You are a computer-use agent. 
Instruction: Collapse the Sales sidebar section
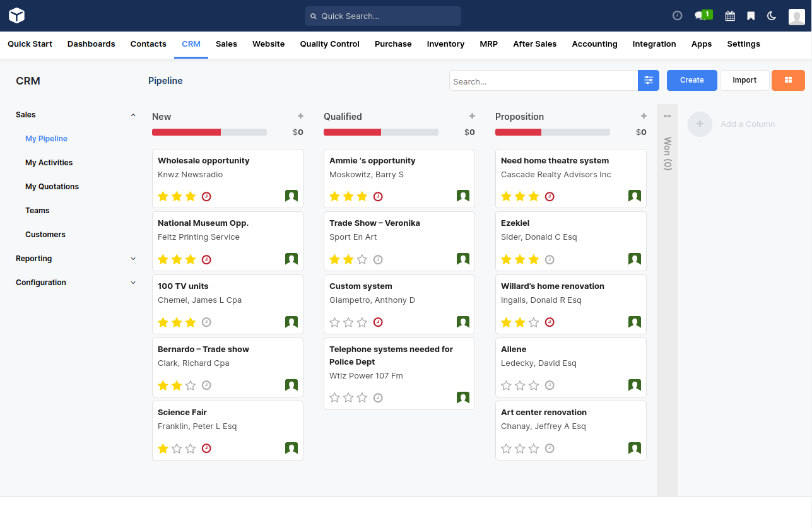[x=133, y=115]
